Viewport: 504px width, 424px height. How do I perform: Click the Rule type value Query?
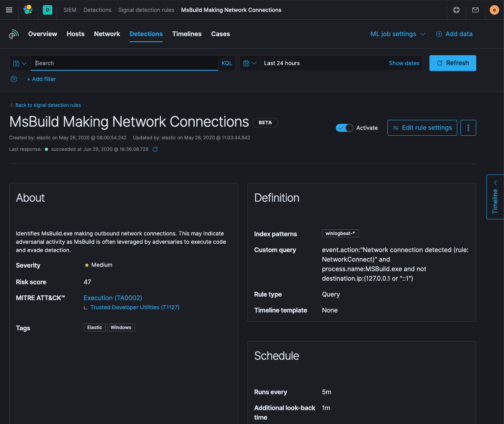pos(331,294)
